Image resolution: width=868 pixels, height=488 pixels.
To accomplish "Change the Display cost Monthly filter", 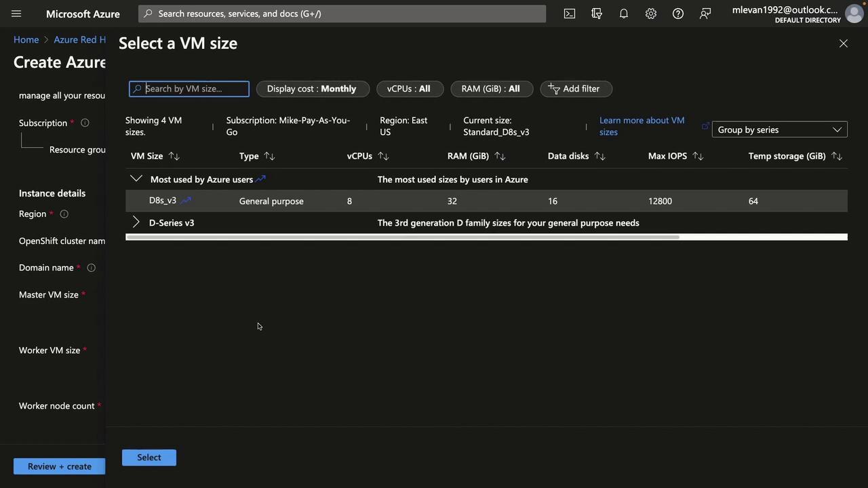I will [x=312, y=89].
